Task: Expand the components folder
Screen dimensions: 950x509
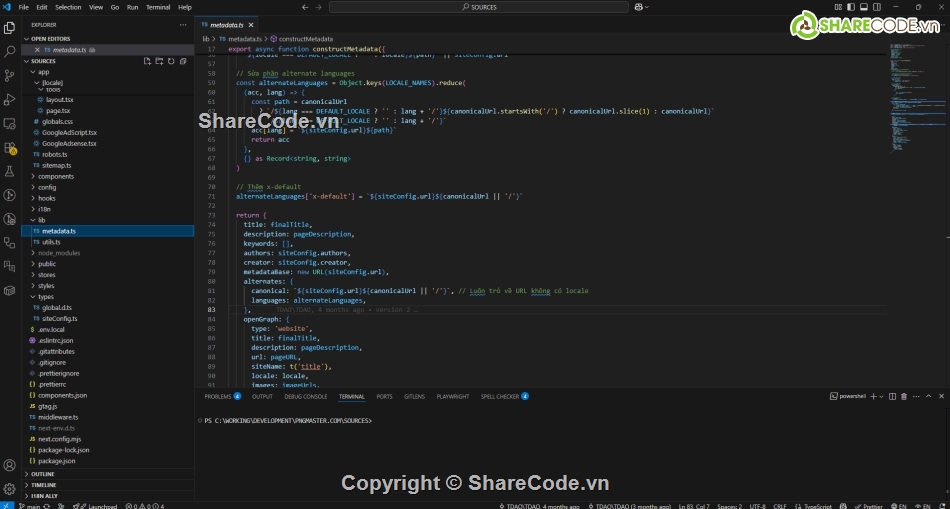Action: tap(108, 176)
